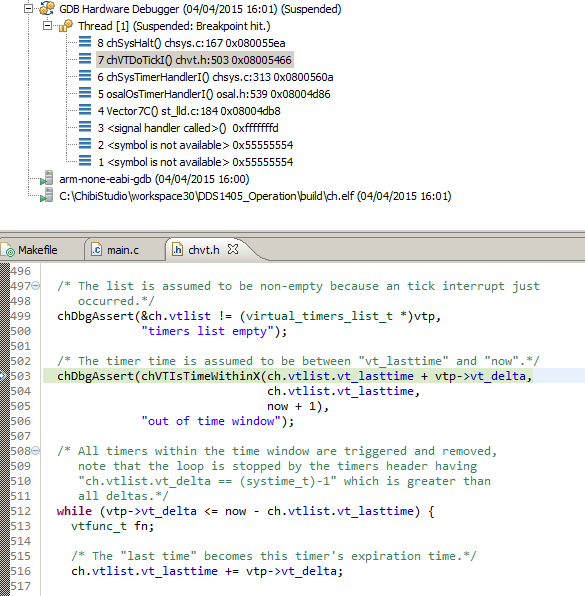Click the instruction pointer arrow at line 503

[2, 376]
